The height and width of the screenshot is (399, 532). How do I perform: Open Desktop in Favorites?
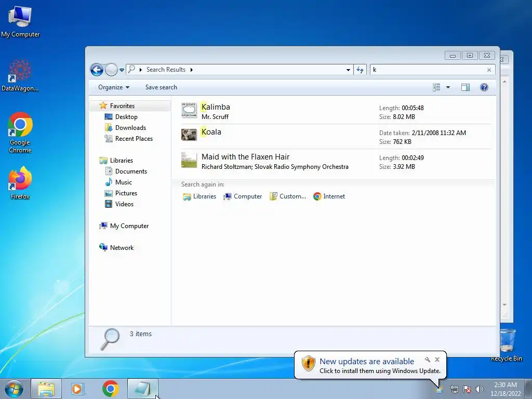point(126,117)
